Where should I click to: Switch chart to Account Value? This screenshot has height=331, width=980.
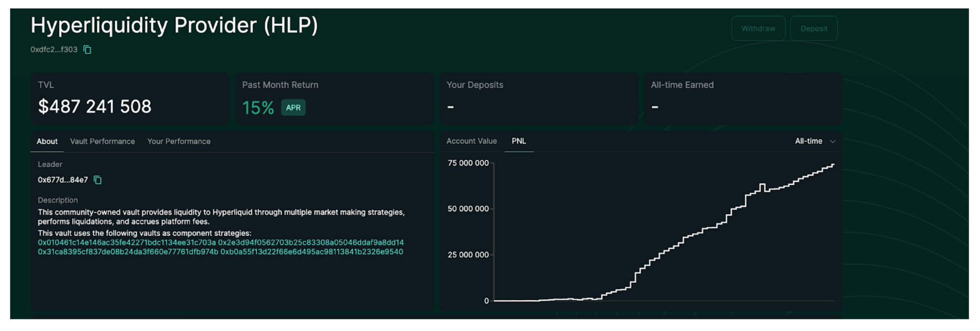[471, 141]
